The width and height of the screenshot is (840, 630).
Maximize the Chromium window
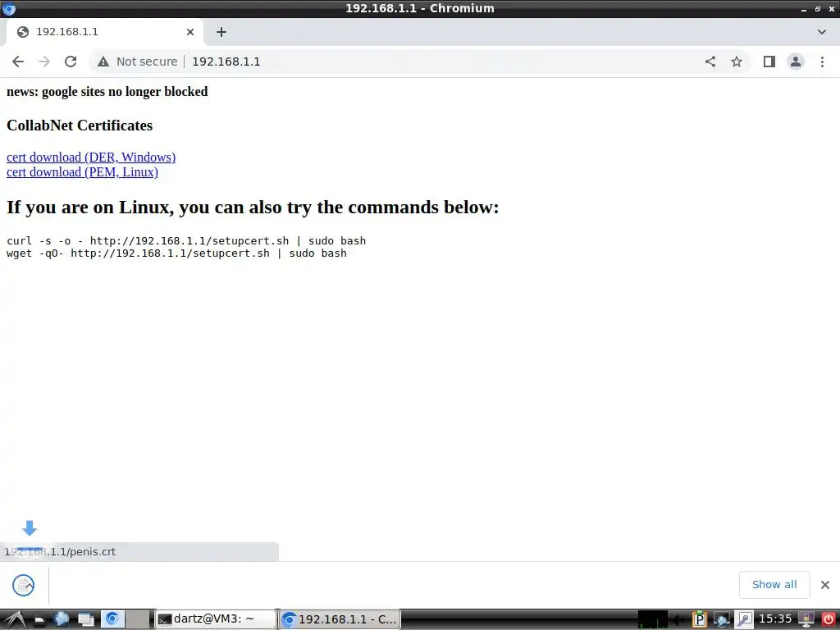(818, 9)
